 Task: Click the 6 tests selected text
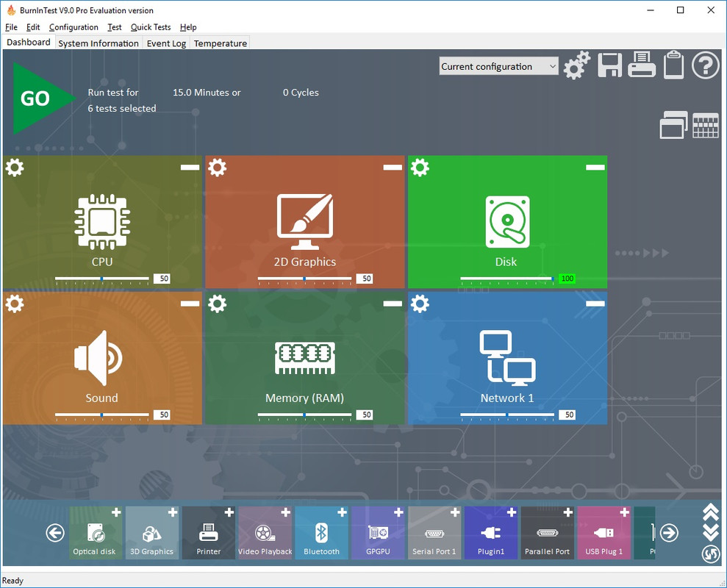(x=122, y=108)
